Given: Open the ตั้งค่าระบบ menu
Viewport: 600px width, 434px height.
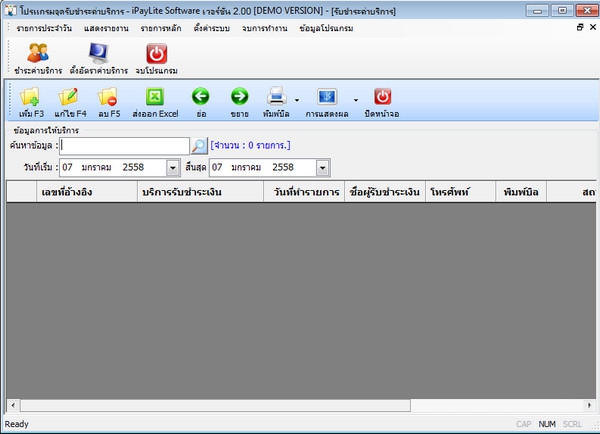Looking at the screenshot, I should (x=212, y=28).
